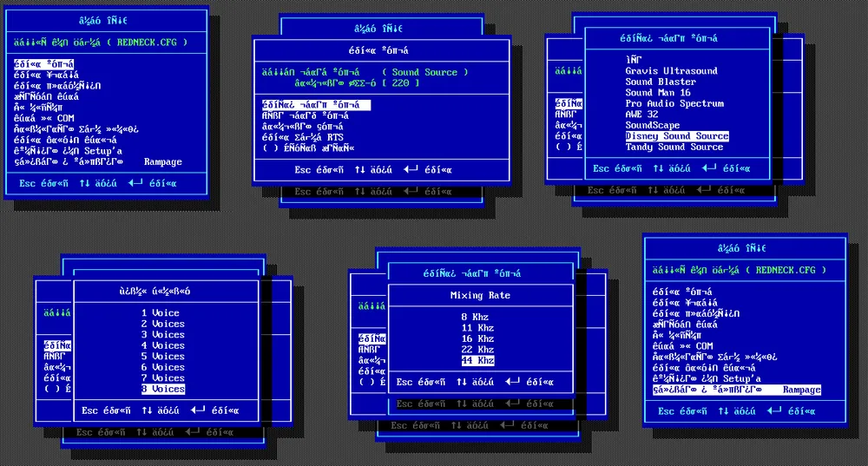868x466 pixels.
Task: Click the highlighted Disney Sound Source entry
Action: (677, 136)
